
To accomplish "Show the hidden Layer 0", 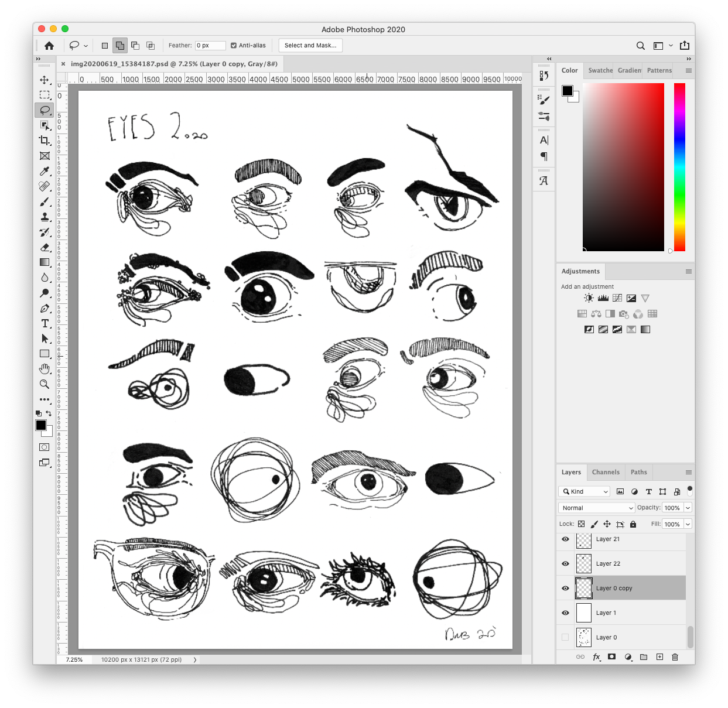I will pyautogui.click(x=565, y=637).
